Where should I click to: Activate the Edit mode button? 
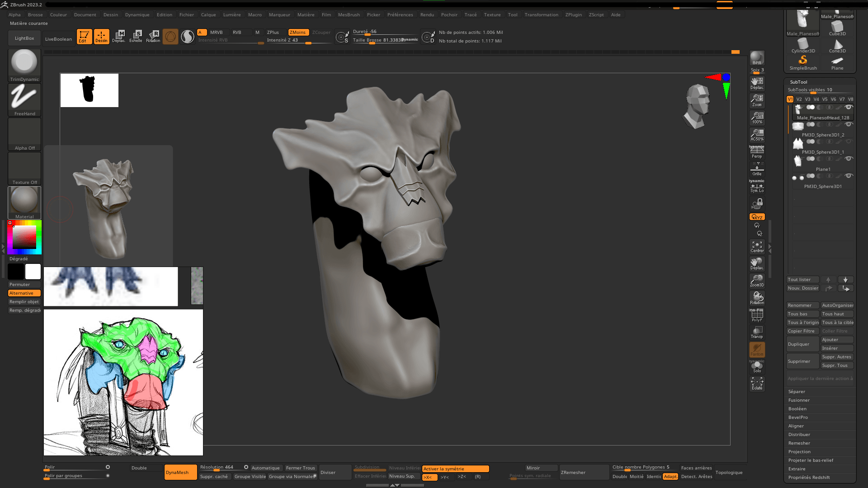(x=84, y=37)
